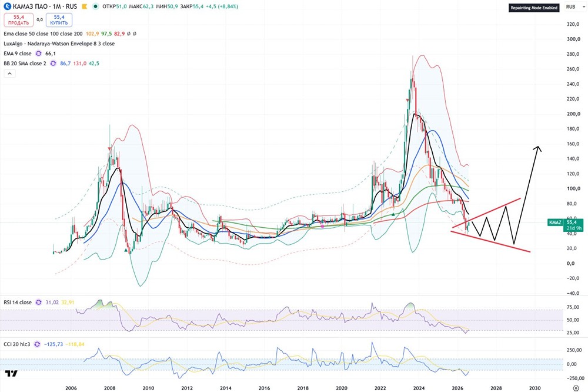Open the chart settings gear icon

tap(576, 388)
